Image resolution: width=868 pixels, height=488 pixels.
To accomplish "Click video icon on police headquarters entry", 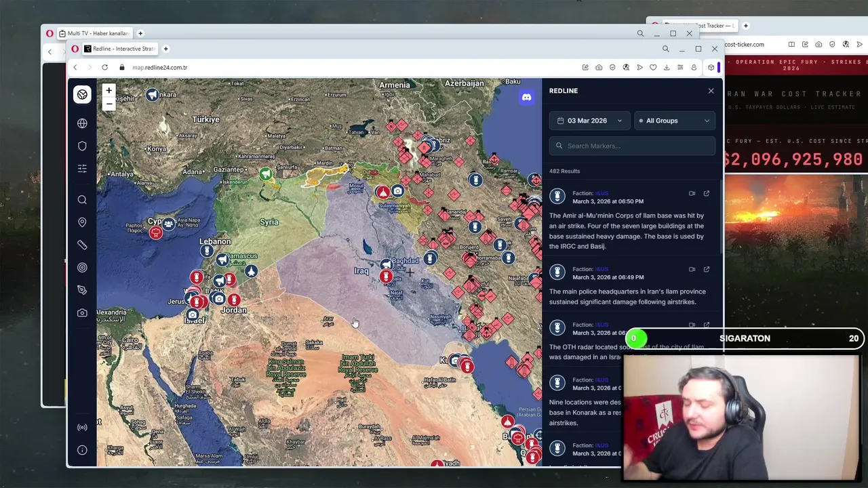I will (692, 270).
